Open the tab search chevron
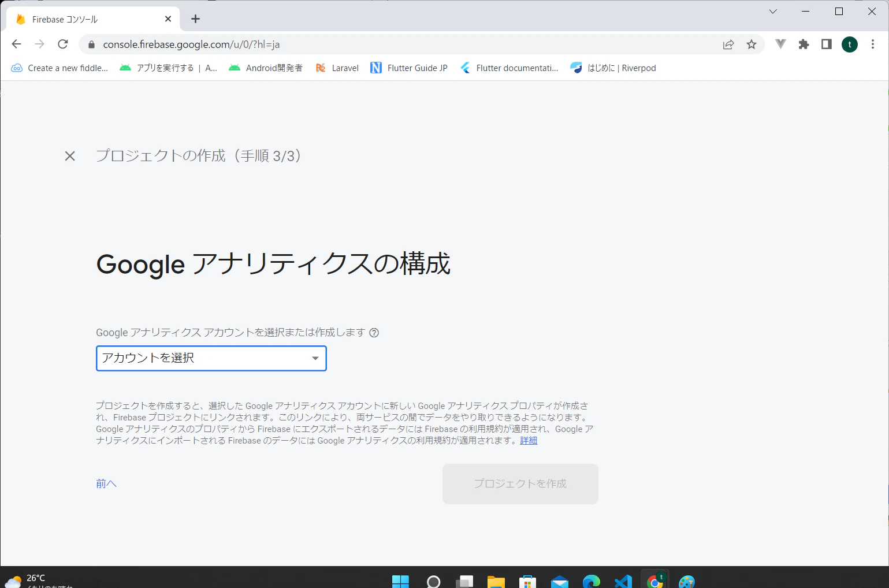The height and width of the screenshot is (588, 889). tap(773, 12)
